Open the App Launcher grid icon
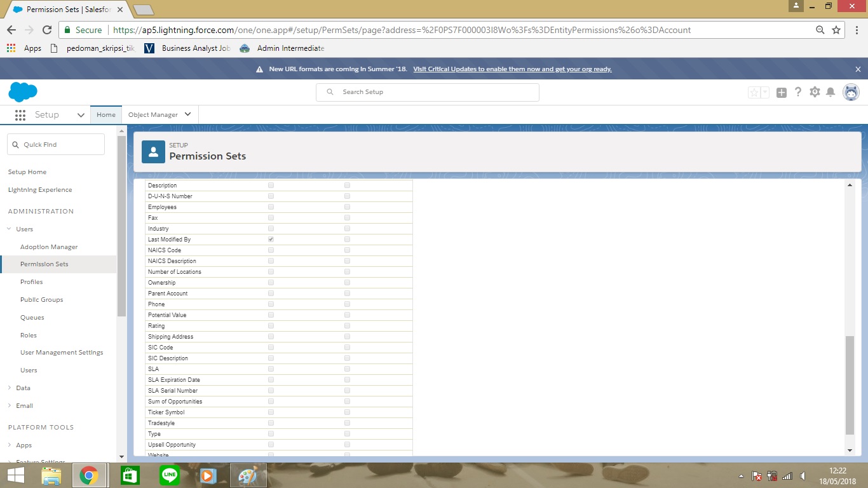Image resolution: width=868 pixels, height=488 pixels. click(x=20, y=115)
